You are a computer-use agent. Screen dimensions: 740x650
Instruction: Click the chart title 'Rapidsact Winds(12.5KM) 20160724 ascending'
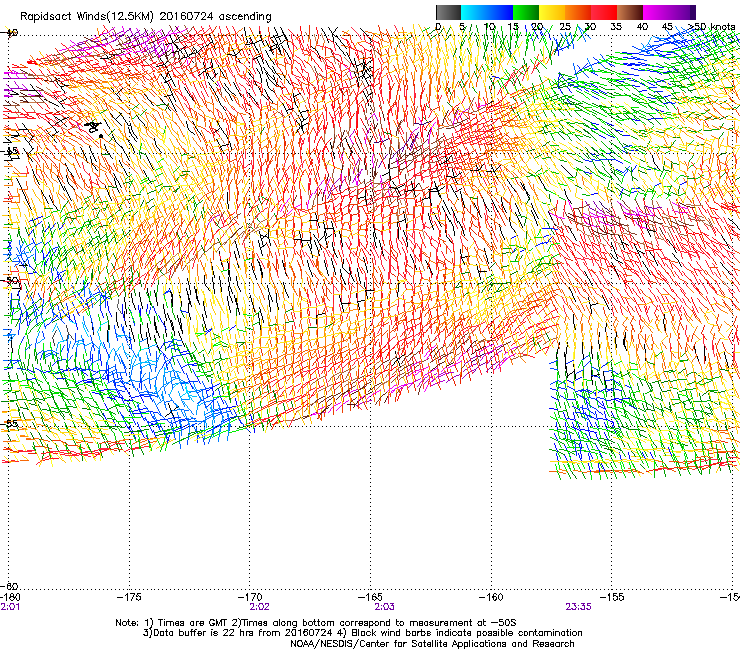tap(146, 17)
